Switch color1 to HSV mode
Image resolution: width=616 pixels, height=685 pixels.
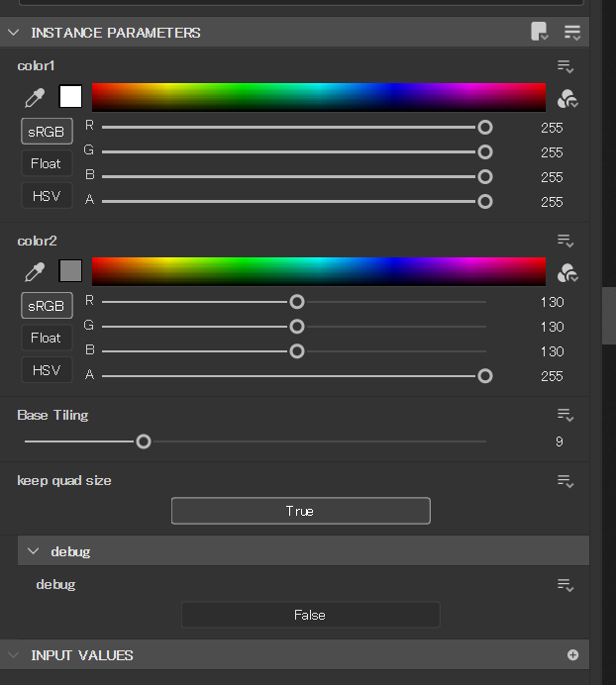[x=47, y=196]
